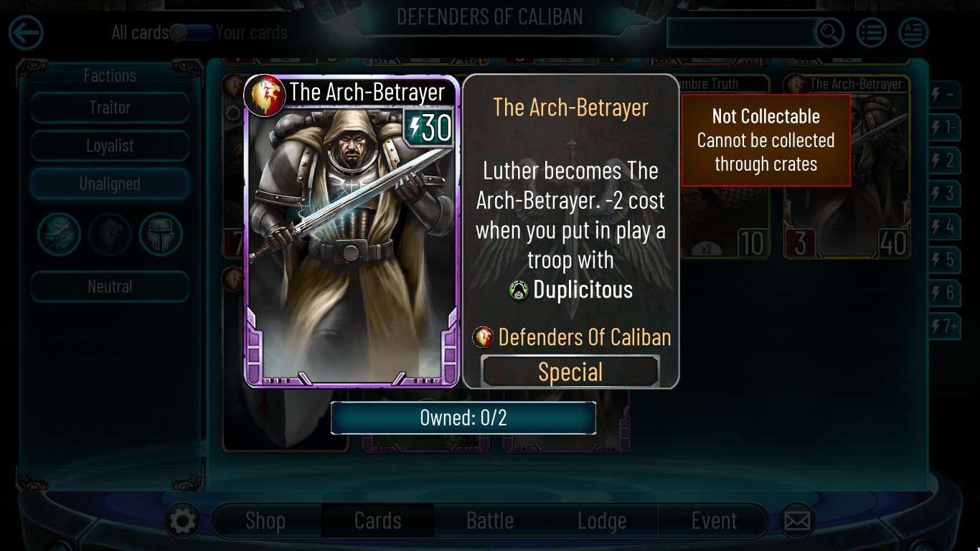Filter cards by Traitor faction
The width and height of the screenshot is (980, 551).
[x=110, y=108]
